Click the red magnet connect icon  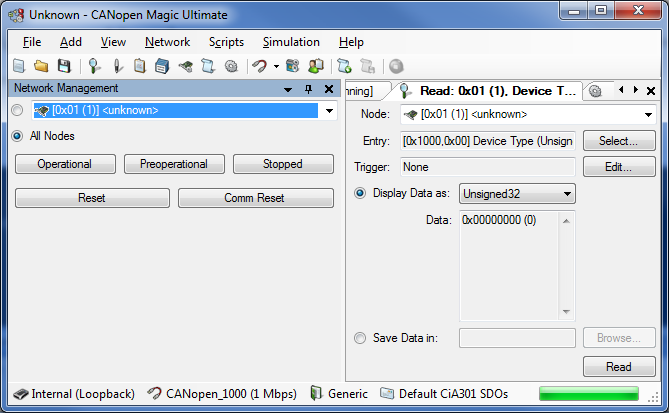pos(259,66)
